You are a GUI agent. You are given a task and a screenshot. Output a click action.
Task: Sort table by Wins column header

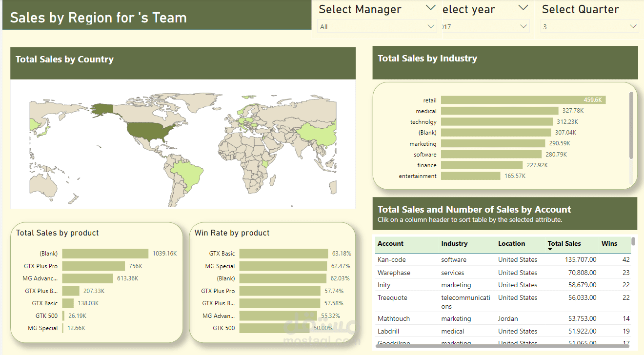[609, 243]
